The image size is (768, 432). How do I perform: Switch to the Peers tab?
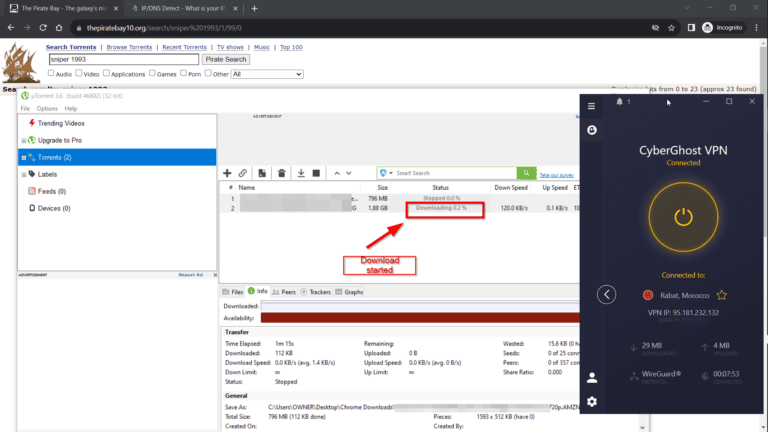(288, 292)
